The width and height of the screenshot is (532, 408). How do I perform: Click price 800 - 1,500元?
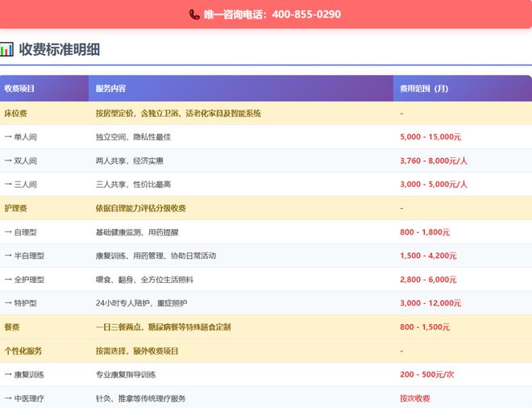pyautogui.click(x=425, y=327)
